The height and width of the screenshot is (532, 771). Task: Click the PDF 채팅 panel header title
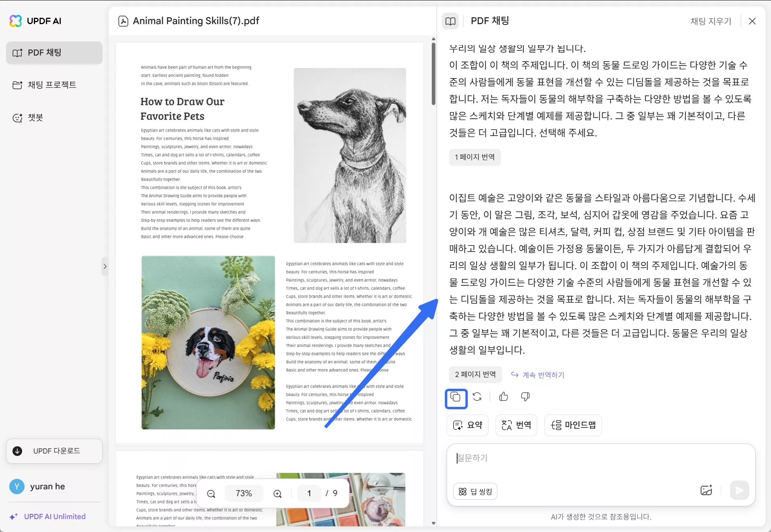[x=490, y=21]
